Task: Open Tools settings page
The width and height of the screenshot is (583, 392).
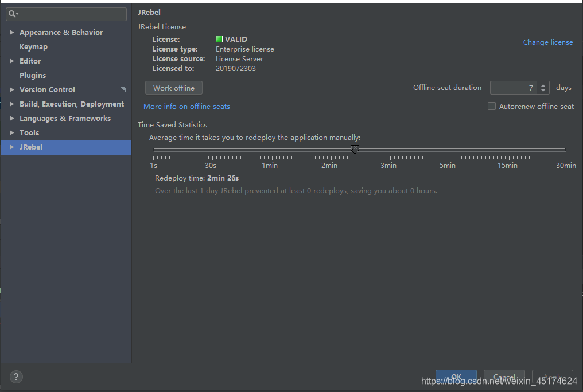Action: [x=29, y=132]
